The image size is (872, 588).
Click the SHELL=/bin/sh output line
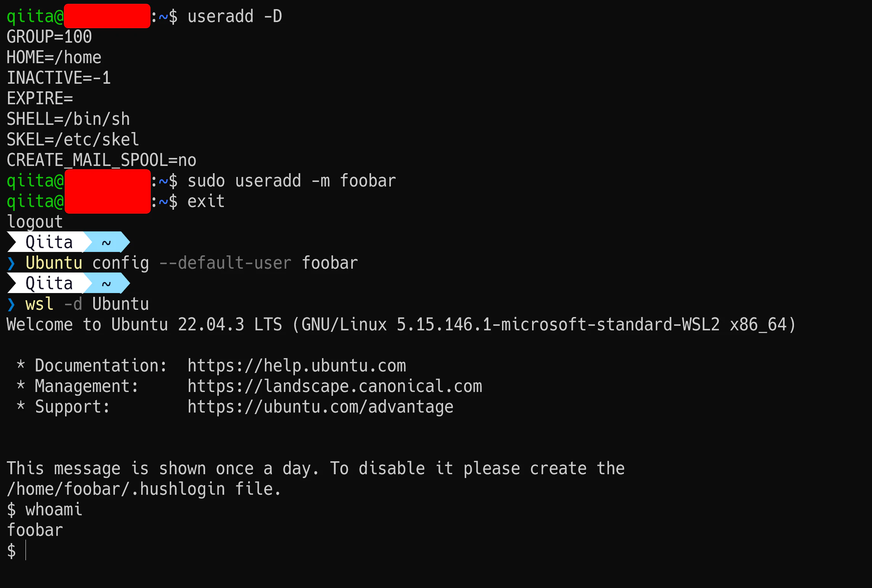[69, 119]
